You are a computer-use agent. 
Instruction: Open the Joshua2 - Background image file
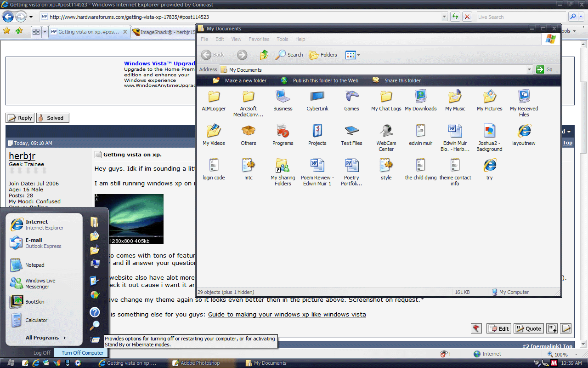489,138
